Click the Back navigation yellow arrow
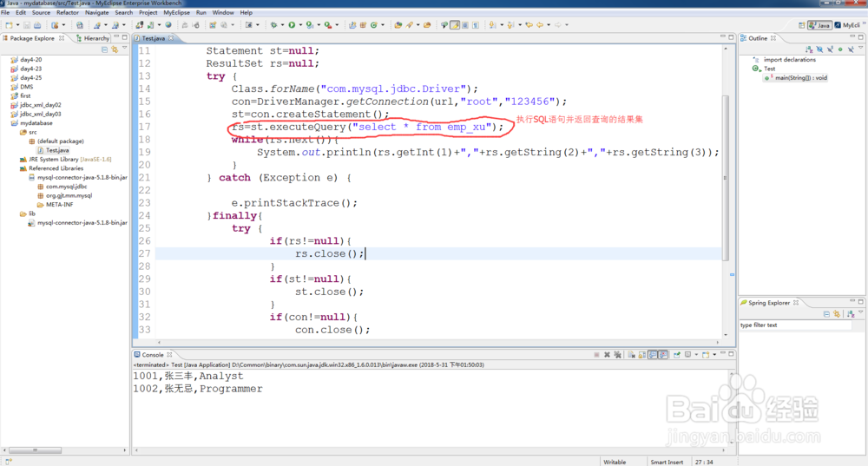 point(540,25)
